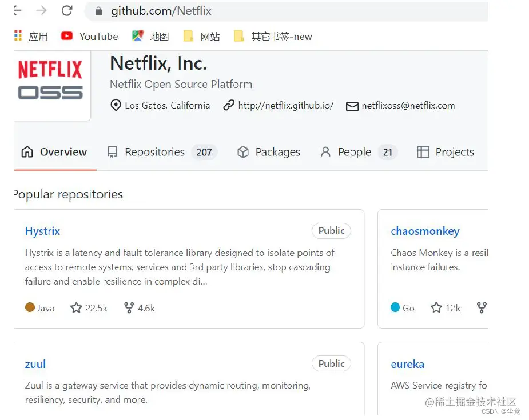Click the chaosmonkey fork icon
529x420 pixels.
coord(482,308)
